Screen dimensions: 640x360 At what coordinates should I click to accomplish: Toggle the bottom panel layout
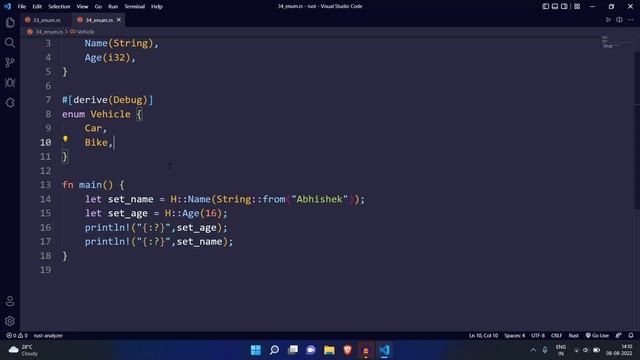(555, 6)
